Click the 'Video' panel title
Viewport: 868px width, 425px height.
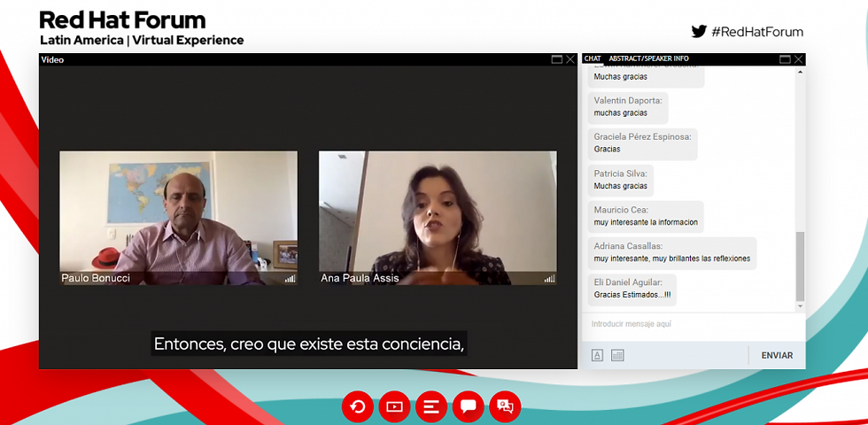tap(52, 60)
